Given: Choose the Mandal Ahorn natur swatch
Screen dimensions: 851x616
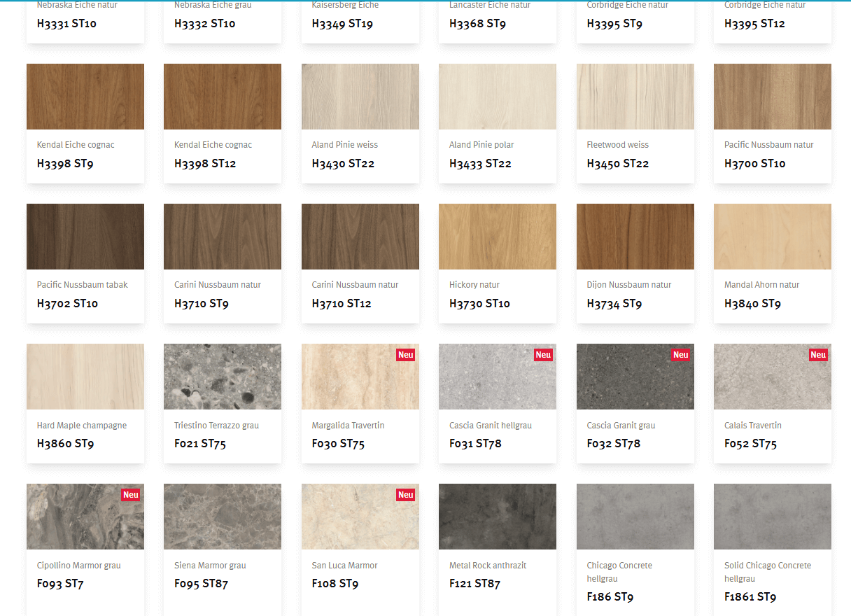Looking at the screenshot, I should click(773, 237).
